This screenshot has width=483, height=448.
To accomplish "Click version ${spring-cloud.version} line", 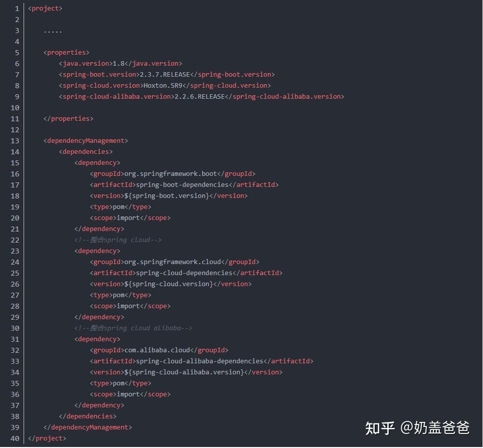I will (x=171, y=284).
